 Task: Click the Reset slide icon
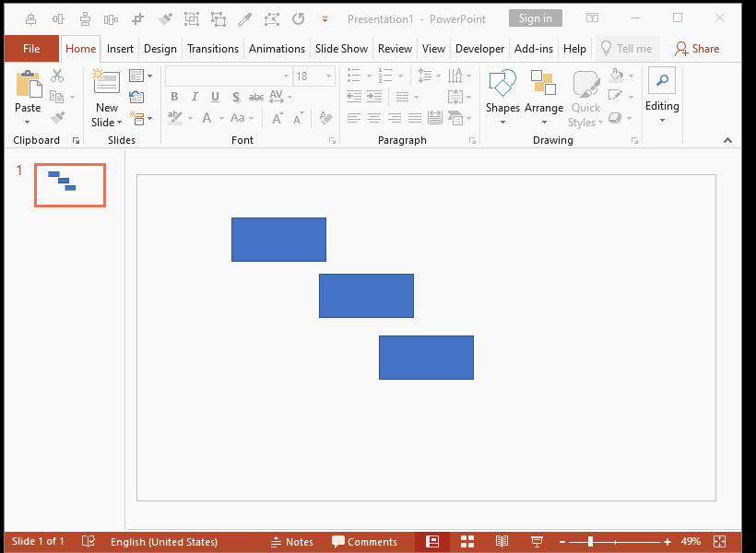point(136,97)
